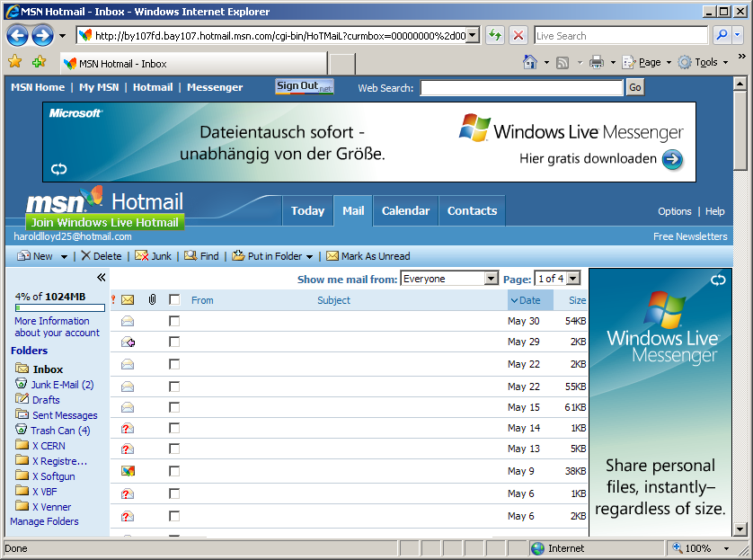This screenshot has height=560, width=753.
Task: Click Find in the mail toolbar
Action: 201,256
